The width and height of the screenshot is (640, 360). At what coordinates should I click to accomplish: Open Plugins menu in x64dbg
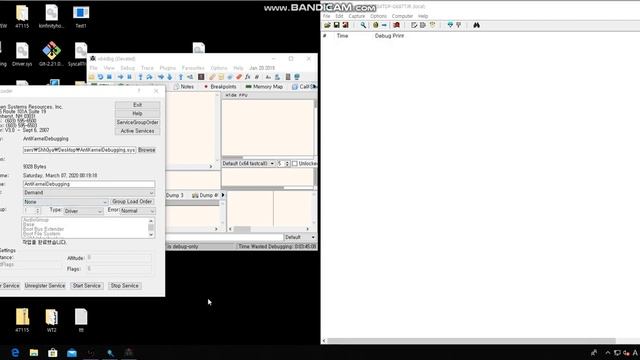168,68
